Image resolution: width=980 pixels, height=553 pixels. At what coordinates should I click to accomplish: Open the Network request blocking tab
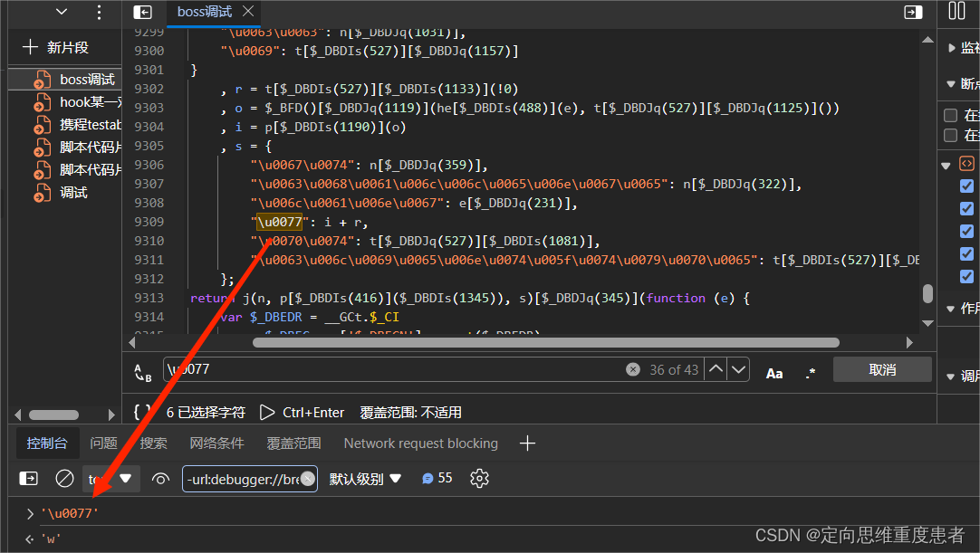[420, 443]
